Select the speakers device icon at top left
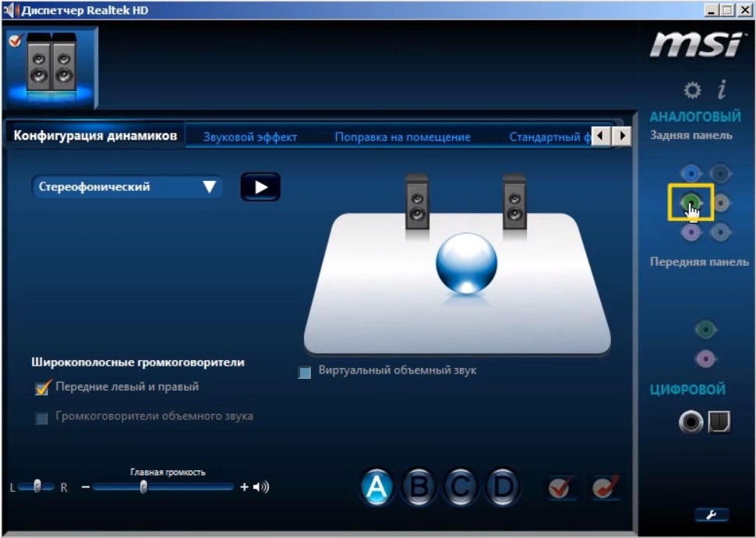The width and height of the screenshot is (756, 538). pos(51,66)
